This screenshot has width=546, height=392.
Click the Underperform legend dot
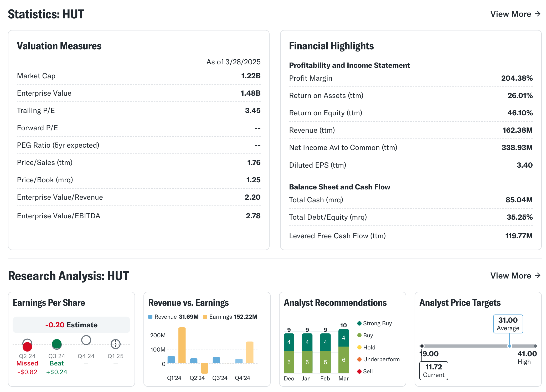point(359,359)
